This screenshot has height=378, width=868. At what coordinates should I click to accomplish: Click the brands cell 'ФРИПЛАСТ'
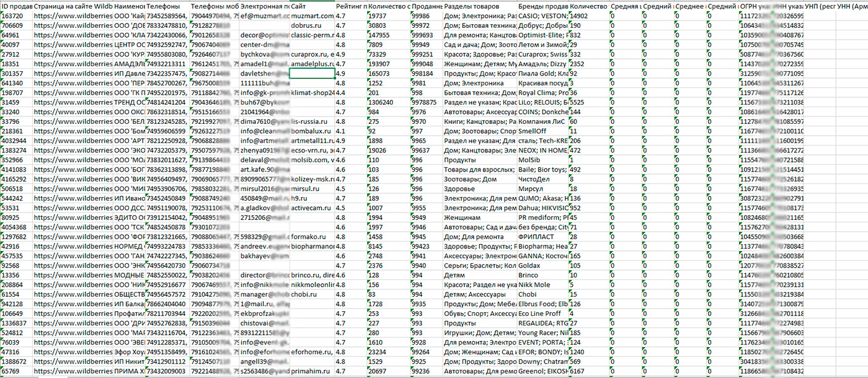pos(542,237)
